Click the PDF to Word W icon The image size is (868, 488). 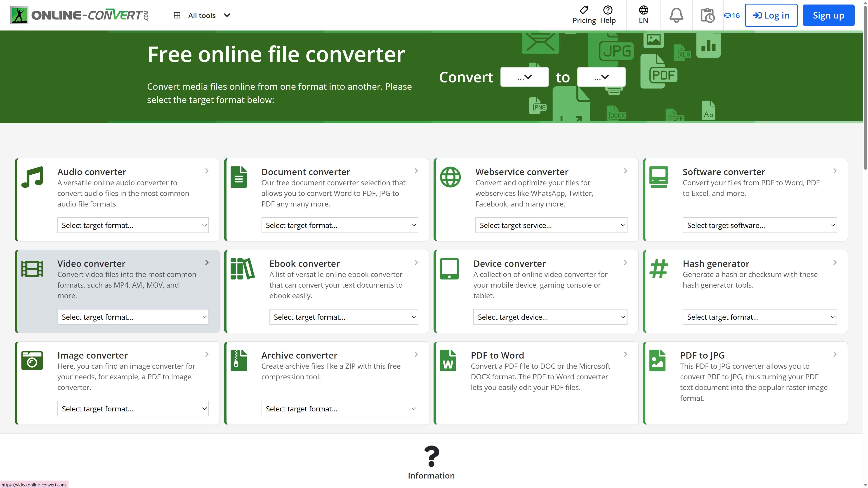(448, 360)
